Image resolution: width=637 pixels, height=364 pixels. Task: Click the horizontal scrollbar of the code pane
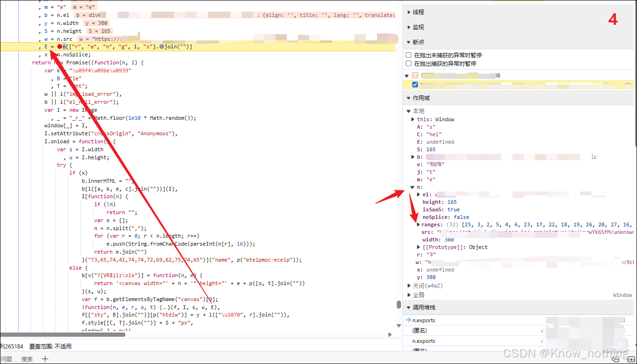63,334
